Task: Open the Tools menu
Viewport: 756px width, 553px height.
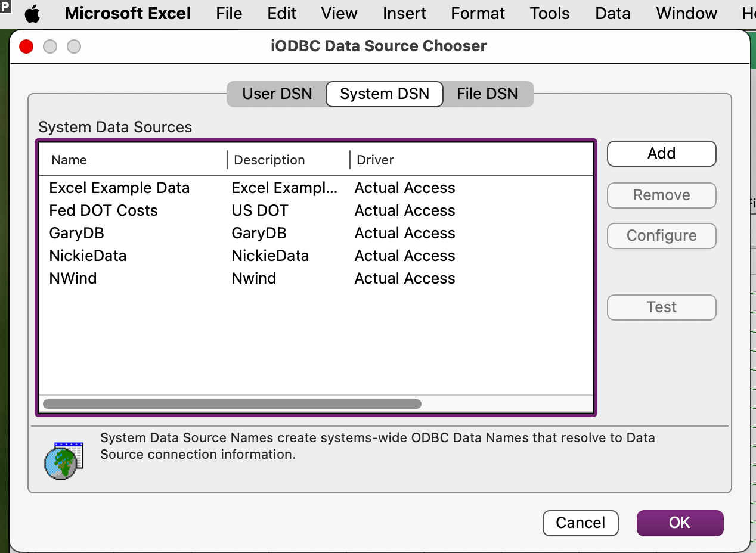Action: pyautogui.click(x=550, y=13)
